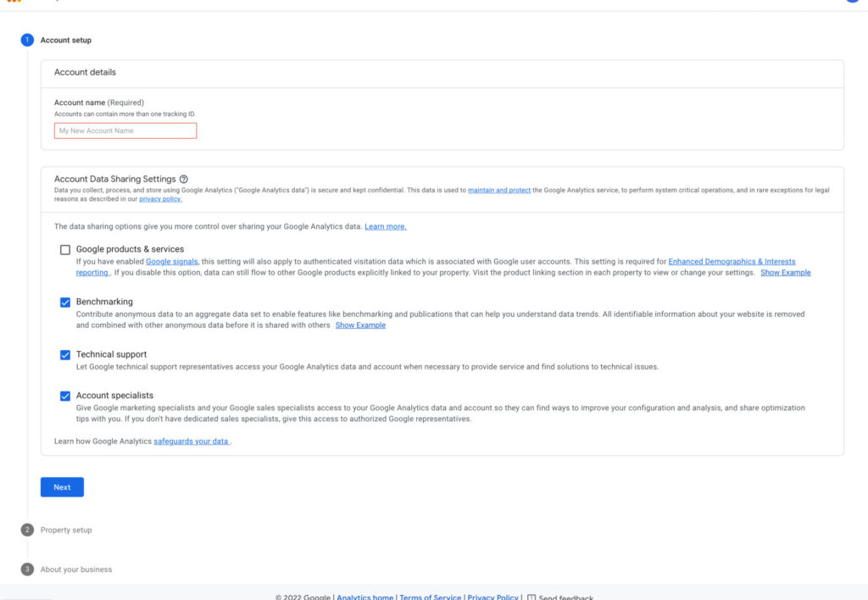Go to Analytics home from footer

(365, 597)
